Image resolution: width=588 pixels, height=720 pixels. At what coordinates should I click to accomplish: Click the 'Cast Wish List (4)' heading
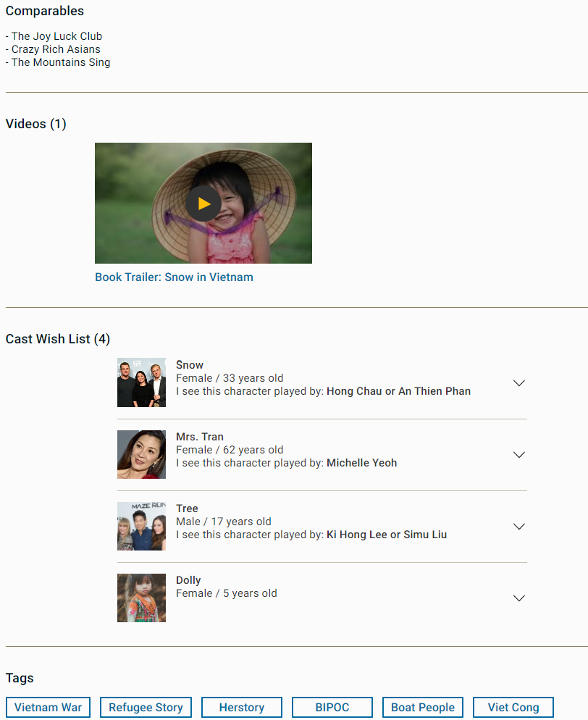coord(58,339)
